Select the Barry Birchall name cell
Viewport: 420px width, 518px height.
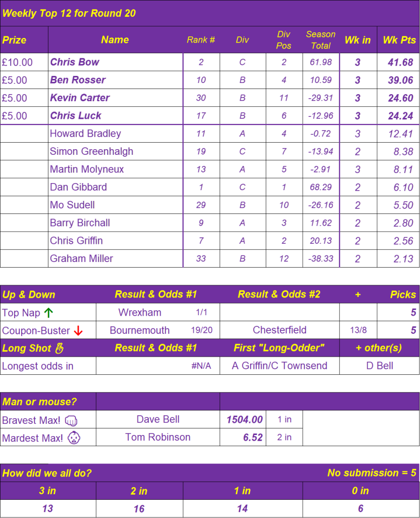[116, 223]
